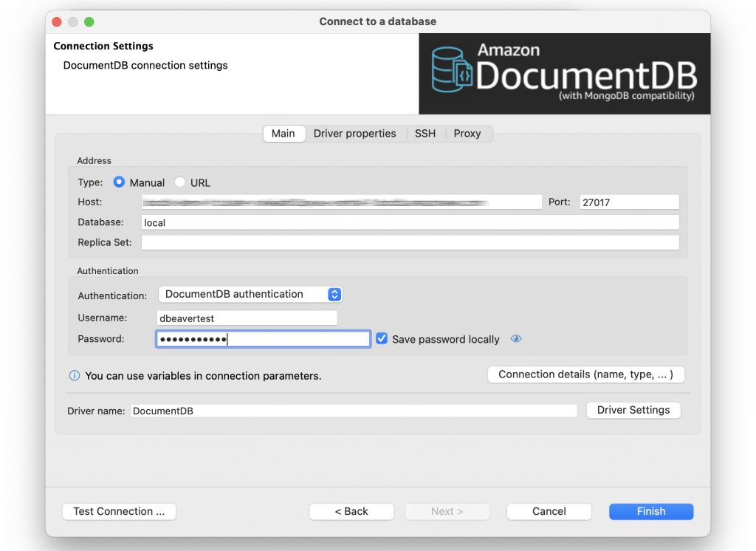Screen dimensions: 756x551
Task: Click the info icon beside variables hint
Action: tap(75, 375)
